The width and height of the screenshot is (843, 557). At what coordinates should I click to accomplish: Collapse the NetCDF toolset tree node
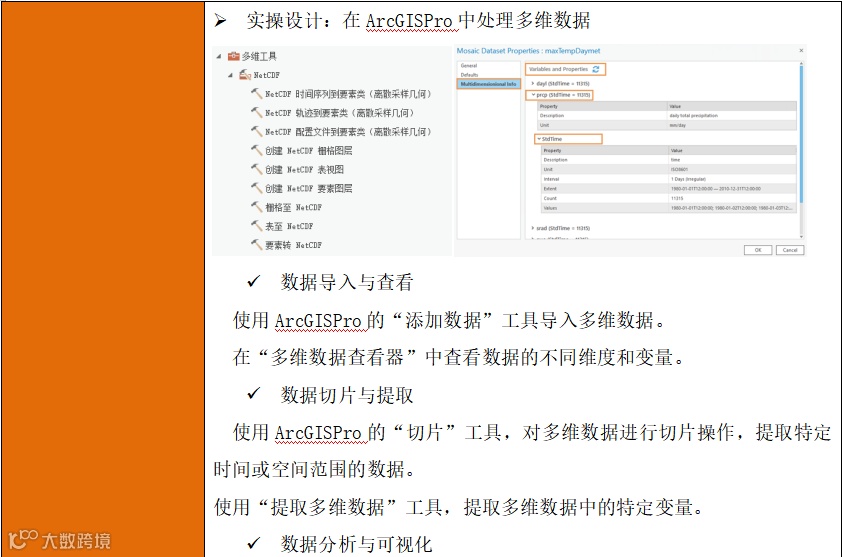point(230,75)
